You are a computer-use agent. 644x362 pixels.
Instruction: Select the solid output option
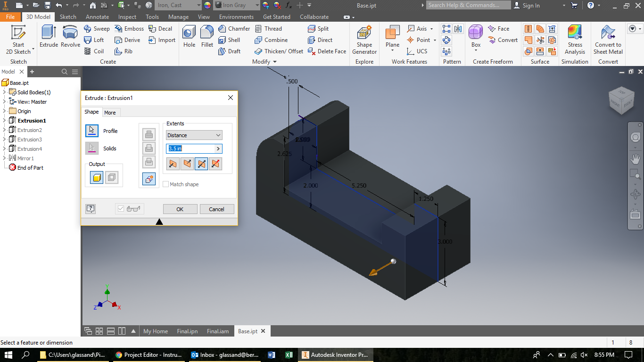(x=97, y=178)
